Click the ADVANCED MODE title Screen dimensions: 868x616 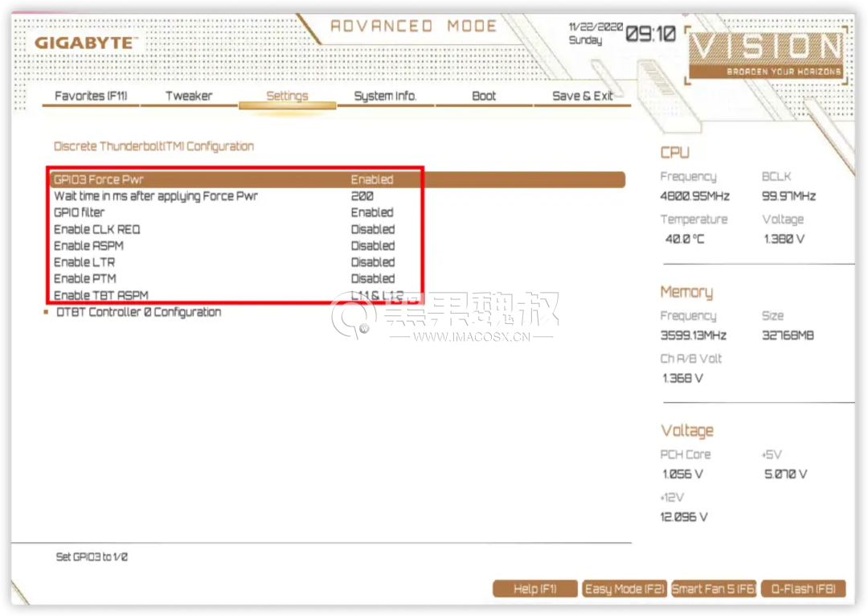413,26
